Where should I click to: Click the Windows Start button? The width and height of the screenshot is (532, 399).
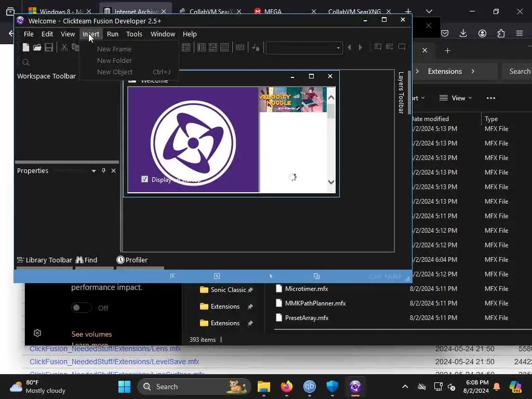tap(124, 387)
